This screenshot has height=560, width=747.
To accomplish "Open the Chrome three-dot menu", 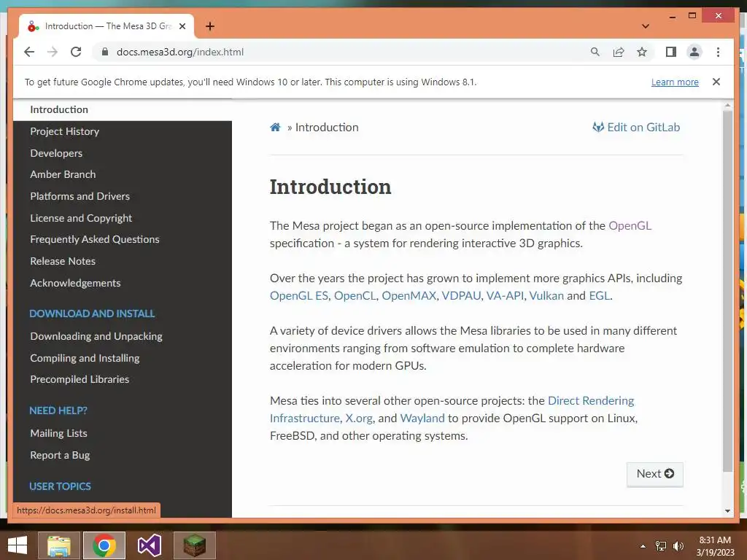I will coord(718,52).
